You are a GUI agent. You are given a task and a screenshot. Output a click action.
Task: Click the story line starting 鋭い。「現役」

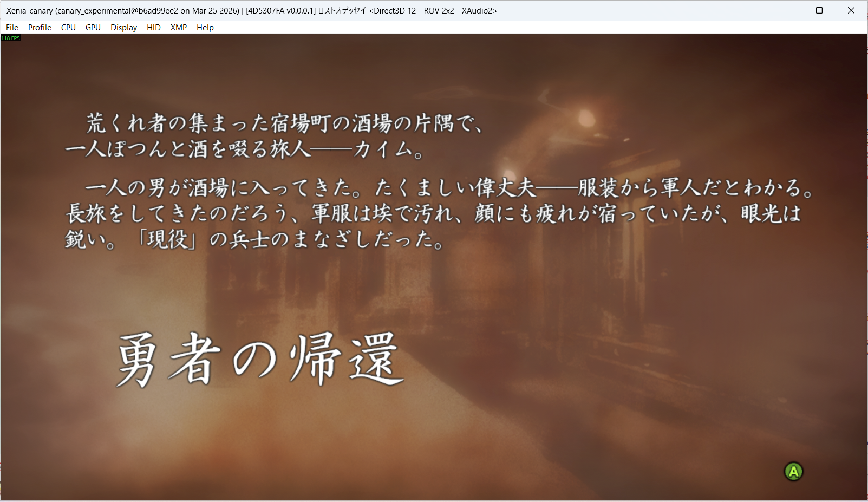[254, 239]
